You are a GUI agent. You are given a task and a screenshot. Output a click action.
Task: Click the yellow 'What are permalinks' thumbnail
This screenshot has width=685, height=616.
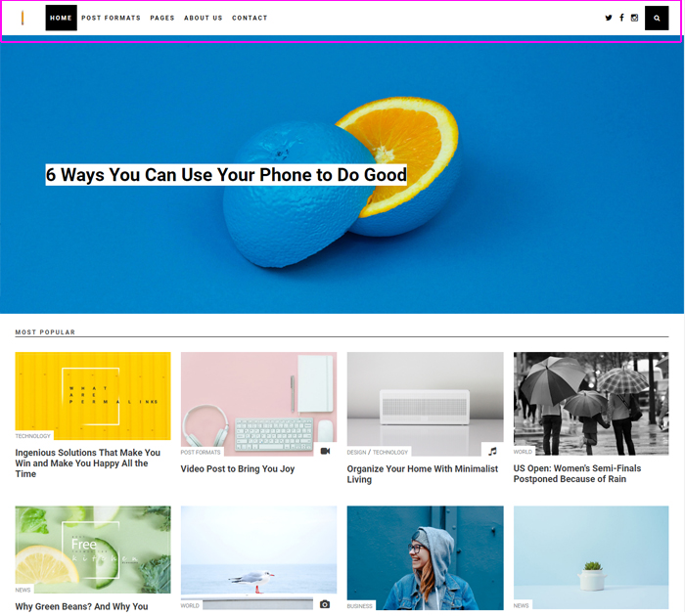[93, 396]
